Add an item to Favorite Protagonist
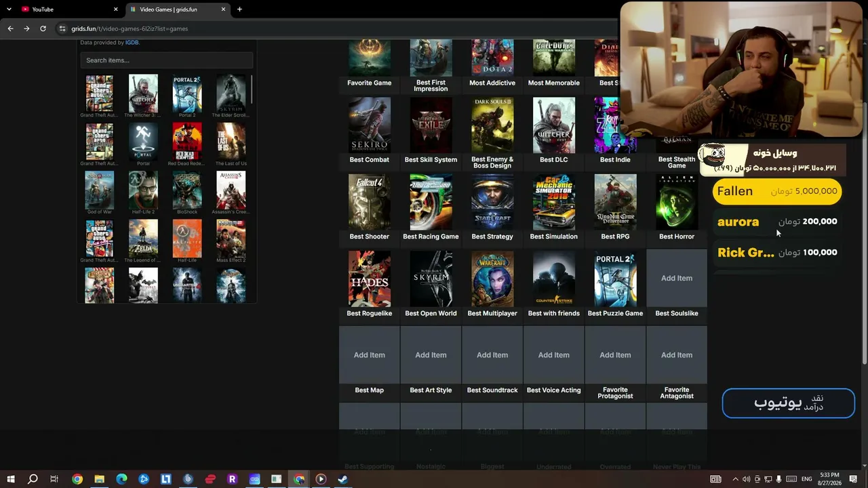This screenshot has width=868, height=488. point(615,355)
